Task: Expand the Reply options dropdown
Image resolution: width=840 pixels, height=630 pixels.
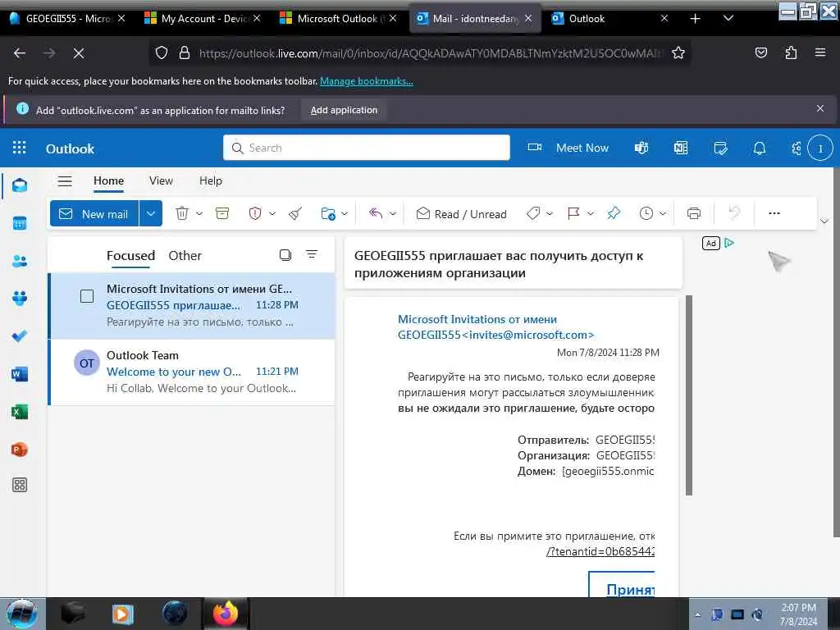Action: 393,213
